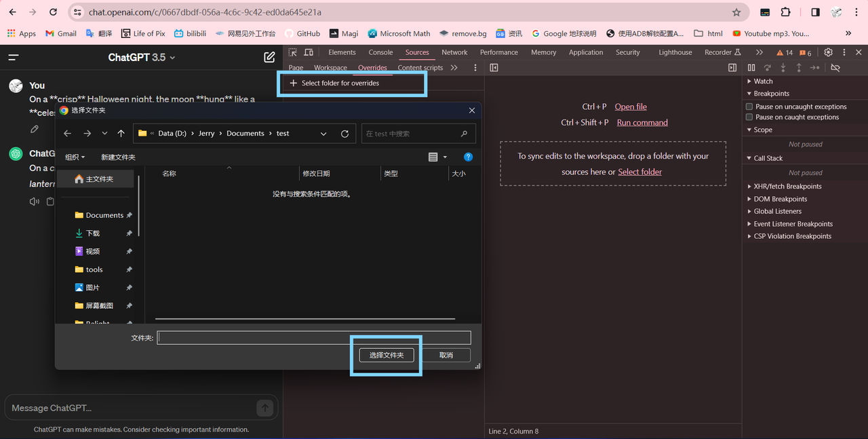Toggle deactivate breakpoints icon
The image size is (868, 439).
[x=835, y=68]
